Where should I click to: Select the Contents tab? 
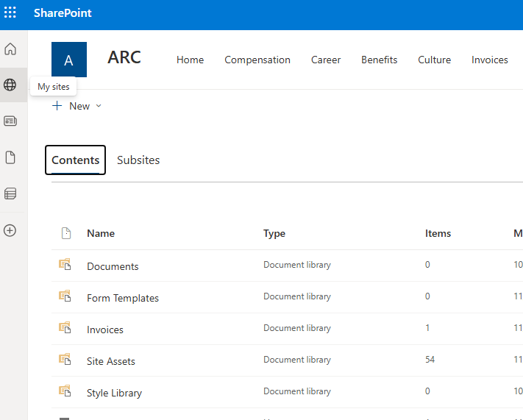click(x=75, y=160)
